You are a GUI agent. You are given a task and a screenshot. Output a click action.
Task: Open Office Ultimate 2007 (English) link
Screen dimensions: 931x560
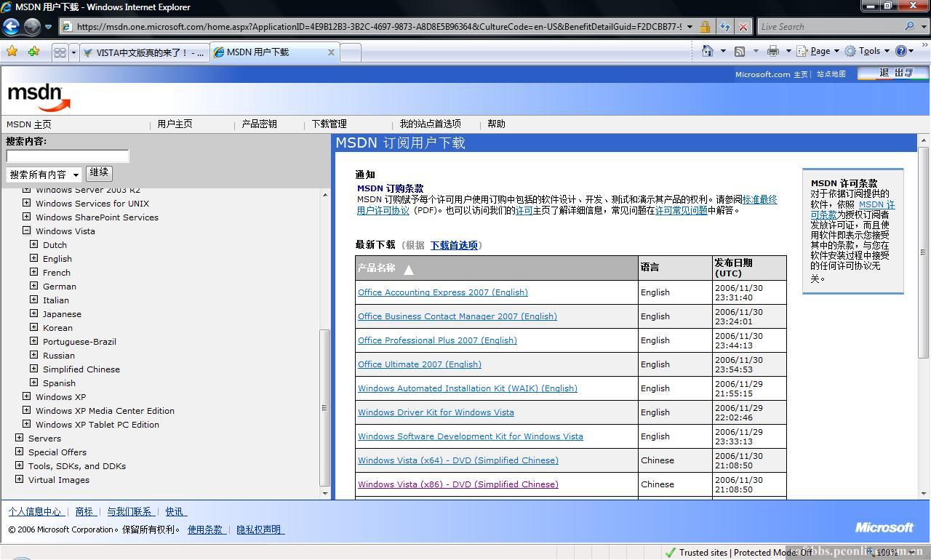[420, 364]
